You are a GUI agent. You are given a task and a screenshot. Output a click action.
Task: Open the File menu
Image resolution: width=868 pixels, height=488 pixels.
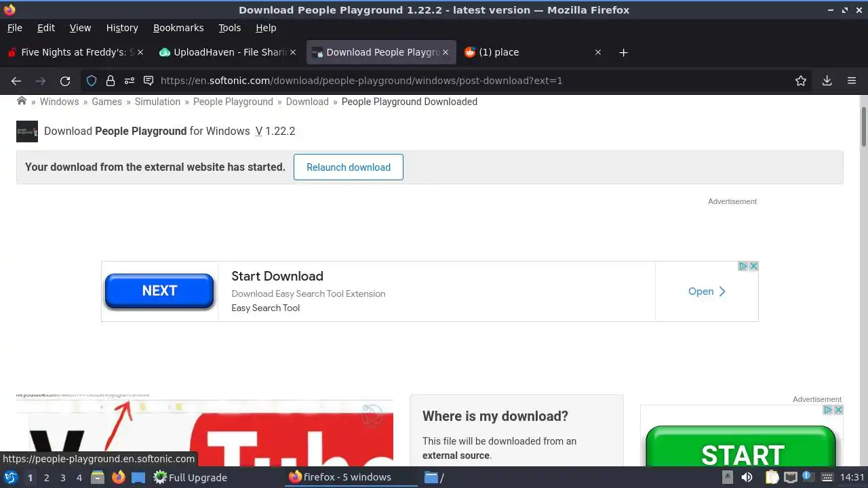pyautogui.click(x=14, y=28)
